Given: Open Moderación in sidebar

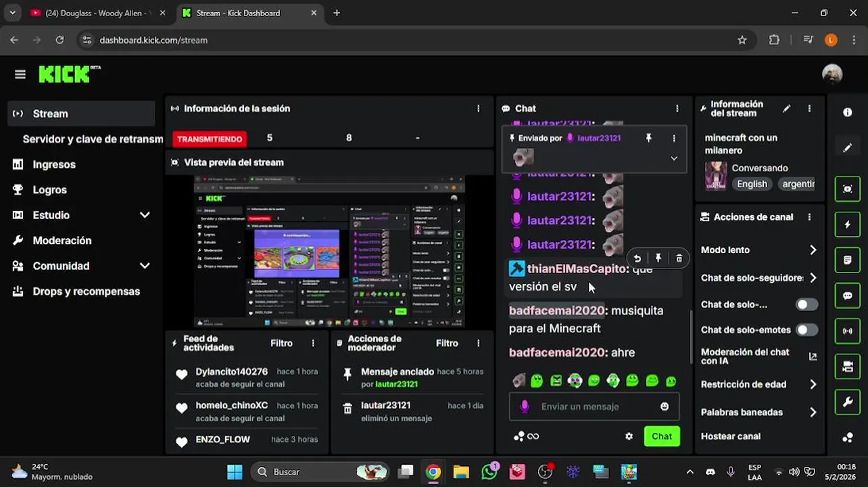Looking at the screenshot, I should click(62, 241).
